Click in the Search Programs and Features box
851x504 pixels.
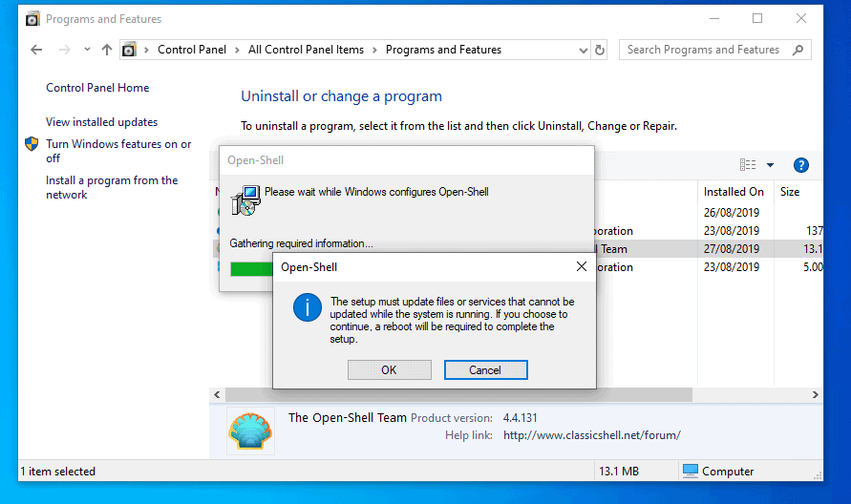(x=705, y=50)
